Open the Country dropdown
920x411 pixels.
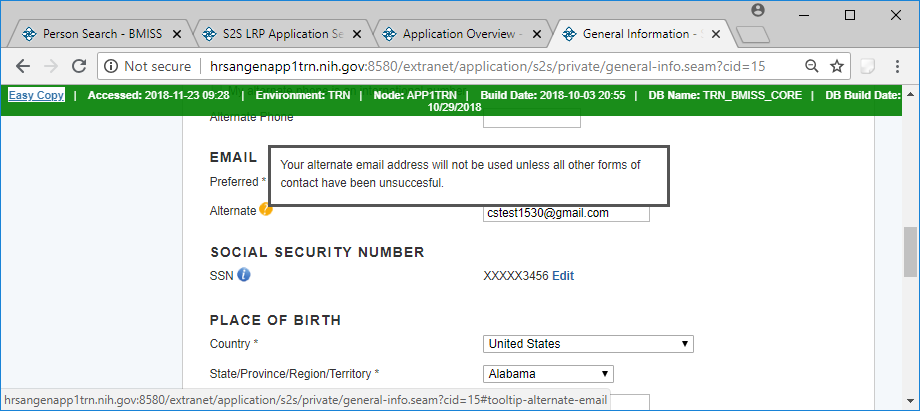[588, 344]
